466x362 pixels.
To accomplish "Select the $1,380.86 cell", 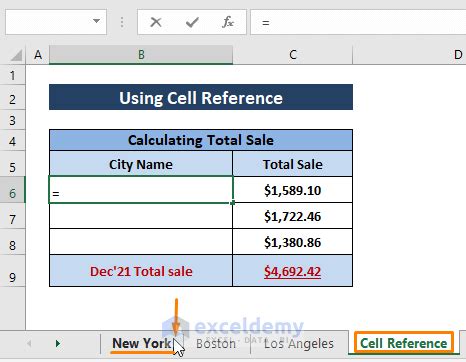I will click(292, 242).
